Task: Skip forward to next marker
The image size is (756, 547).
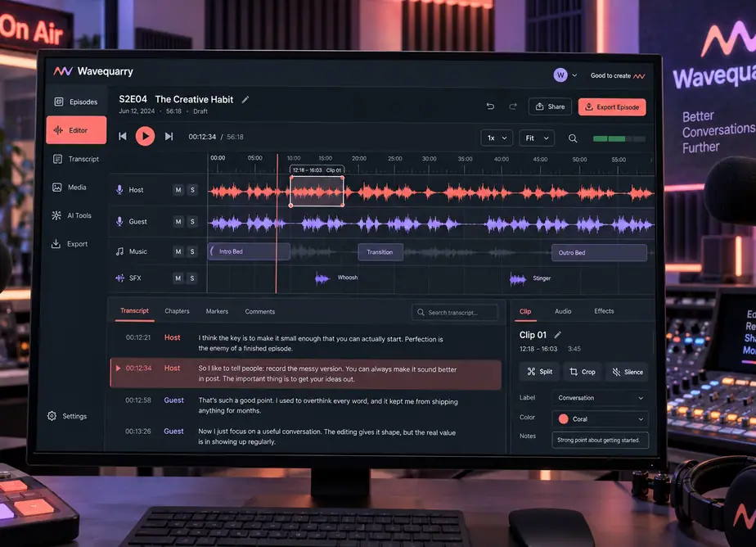Action: pyautogui.click(x=169, y=137)
